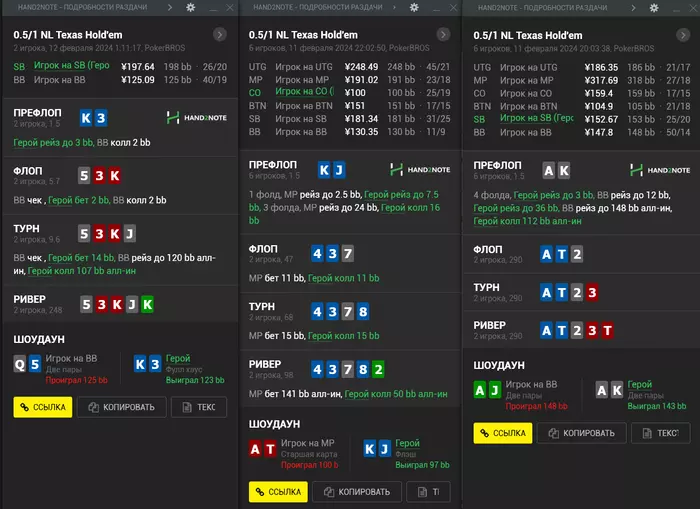This screenshot has height=509, width=700.
Task: Click 'Игрок на BB' Q5 showdown entry
Action: pos(61,369)
